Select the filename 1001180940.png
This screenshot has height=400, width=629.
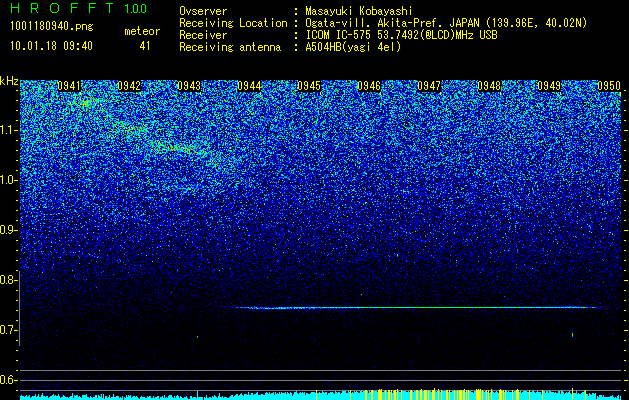[x=52, y=27]
